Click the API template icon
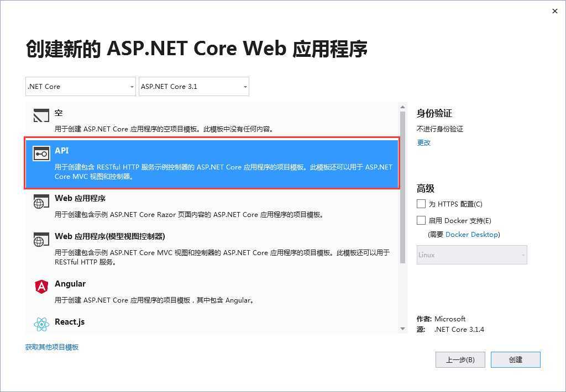 [41, 153]
